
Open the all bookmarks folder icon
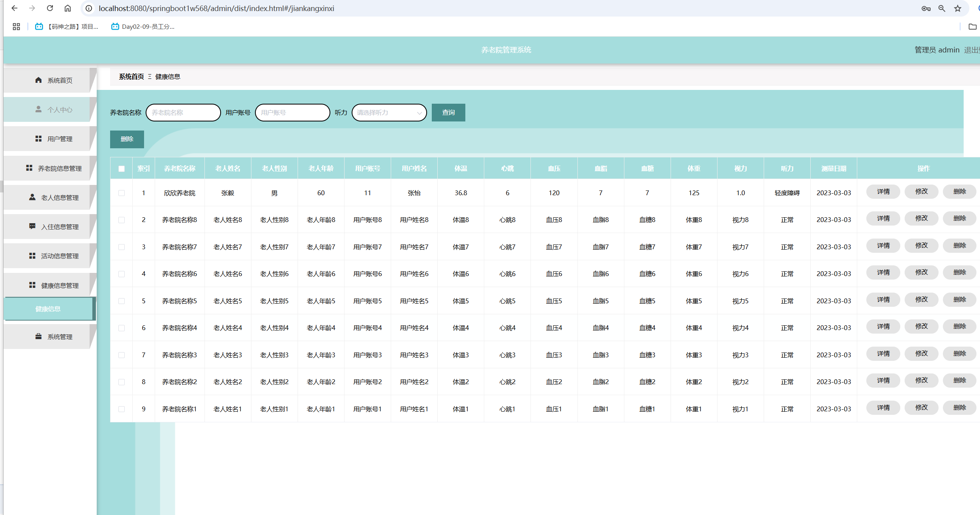(973, 26)
